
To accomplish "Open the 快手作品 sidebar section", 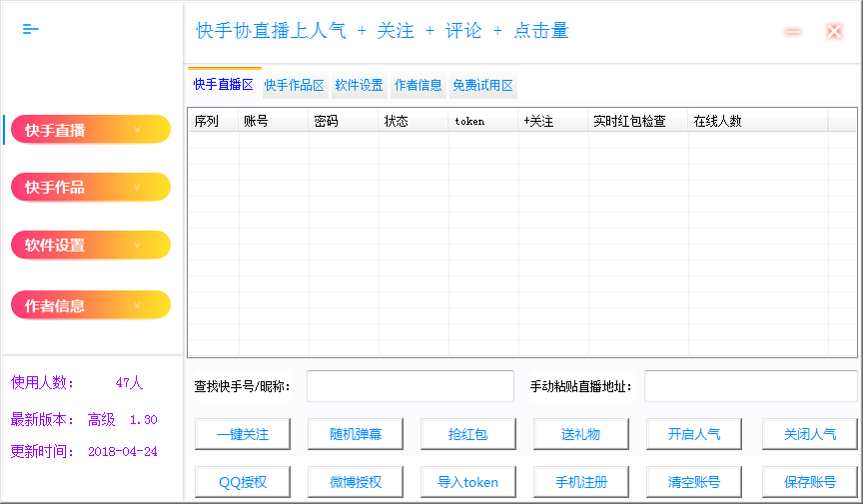I will point(91,187).
